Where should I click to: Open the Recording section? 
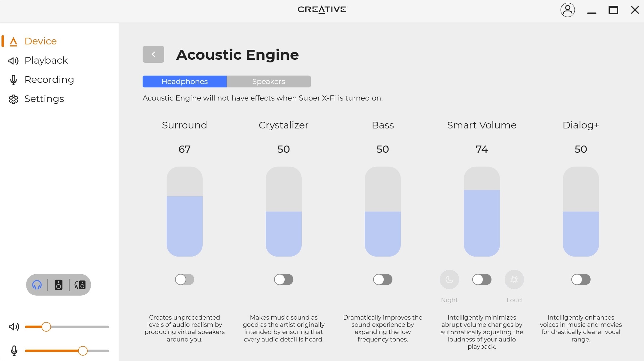pos(49,80)
